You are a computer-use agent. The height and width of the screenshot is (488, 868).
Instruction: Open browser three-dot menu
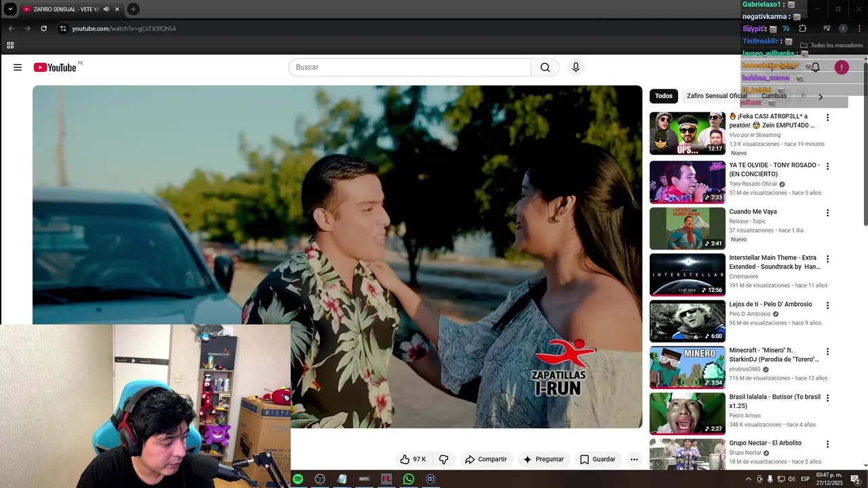pyautogui.click(x=860, y=28)
